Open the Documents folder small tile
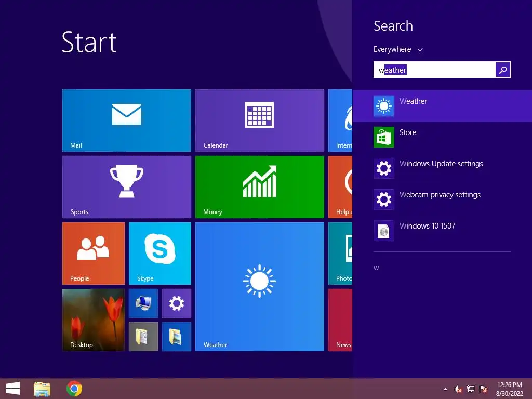532x399 pixels. (143, 337)
